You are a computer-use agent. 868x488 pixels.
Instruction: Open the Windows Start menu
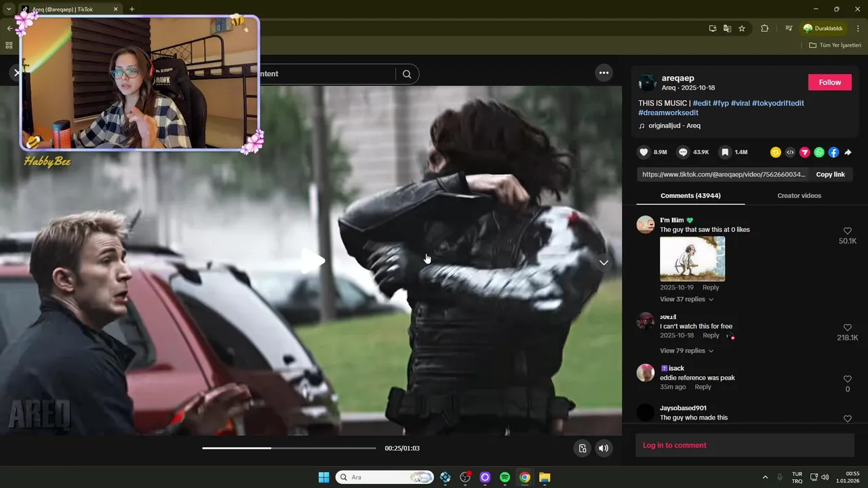click(x=323, y=477)
